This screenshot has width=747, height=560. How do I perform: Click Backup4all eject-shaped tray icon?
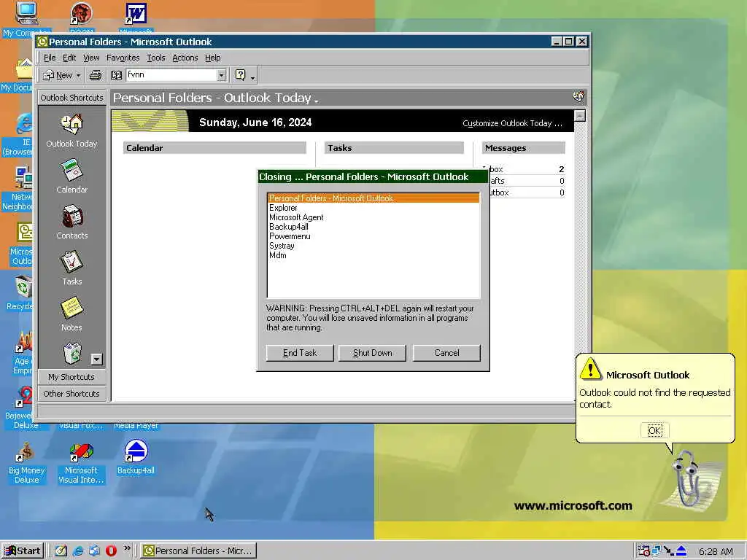click(x=681, y=551)
